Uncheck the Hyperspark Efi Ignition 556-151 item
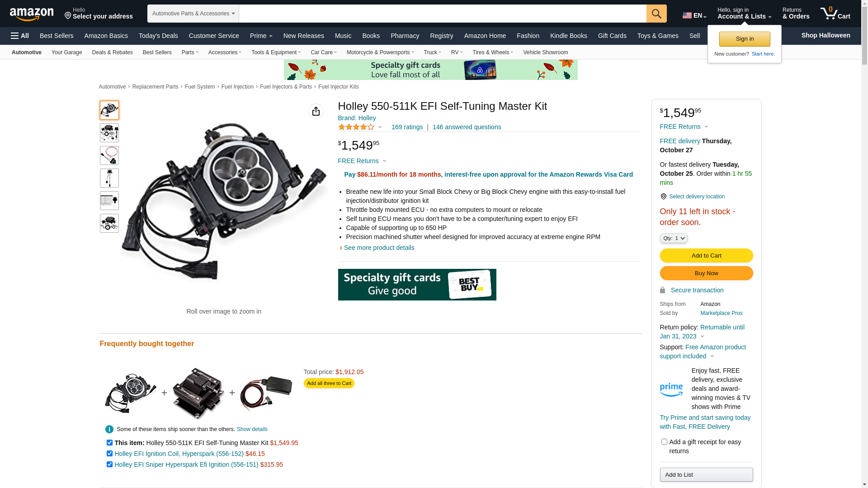The width and height of the screenshot is (868, 488). [109, 464]
